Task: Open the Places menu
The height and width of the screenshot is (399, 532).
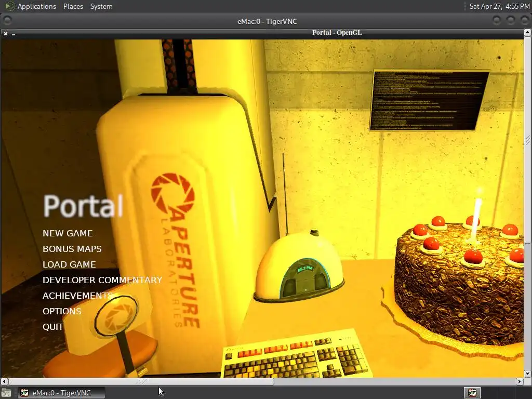Action: coord(73,6)
